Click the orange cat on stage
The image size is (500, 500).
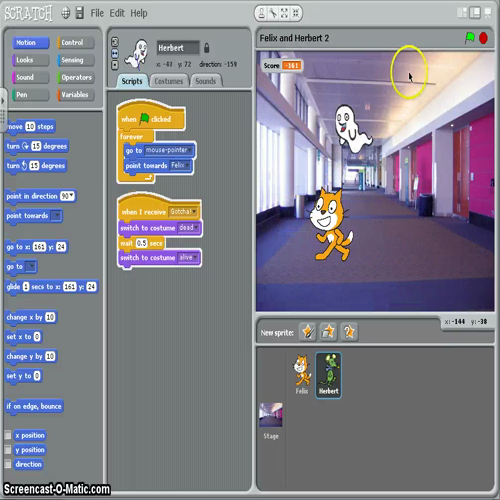click(330, 225)
